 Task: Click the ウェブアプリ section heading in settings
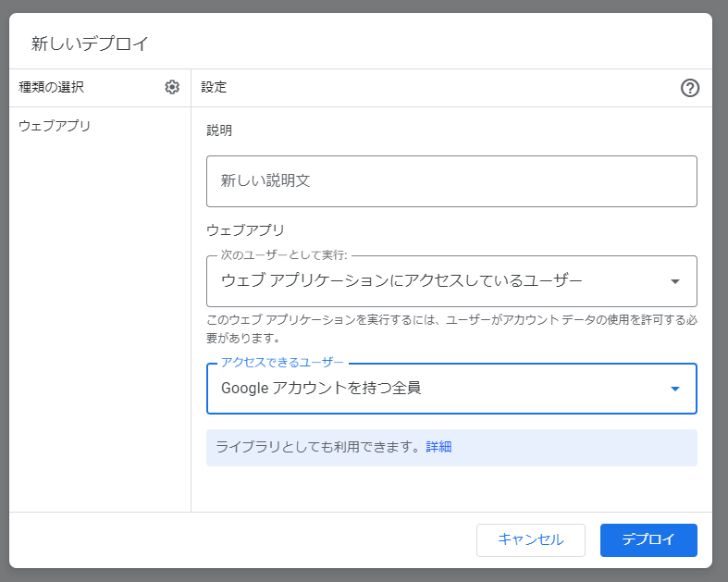coord(245,229)
